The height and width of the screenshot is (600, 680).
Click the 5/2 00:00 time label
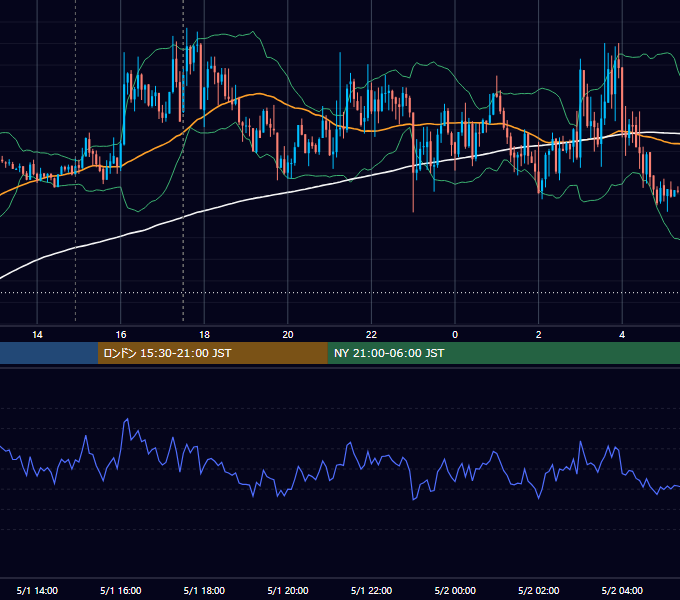point(455,590)
